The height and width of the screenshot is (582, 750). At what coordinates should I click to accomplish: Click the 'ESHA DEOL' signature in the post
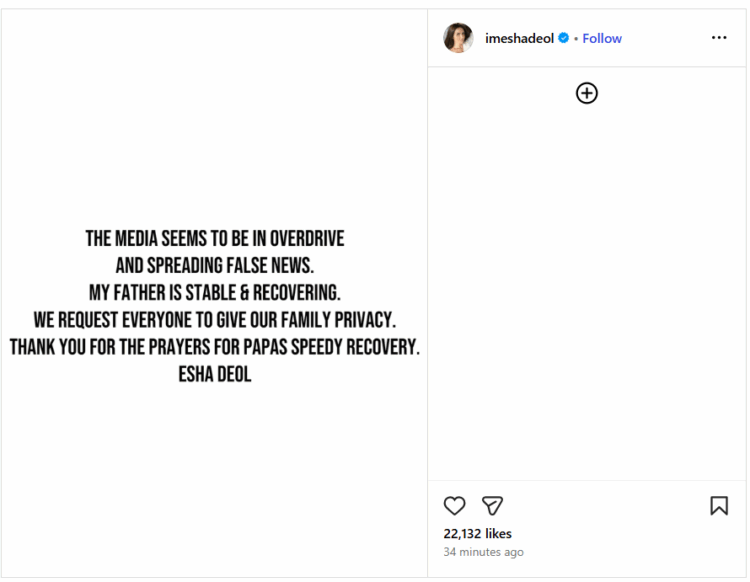point(214,376)
